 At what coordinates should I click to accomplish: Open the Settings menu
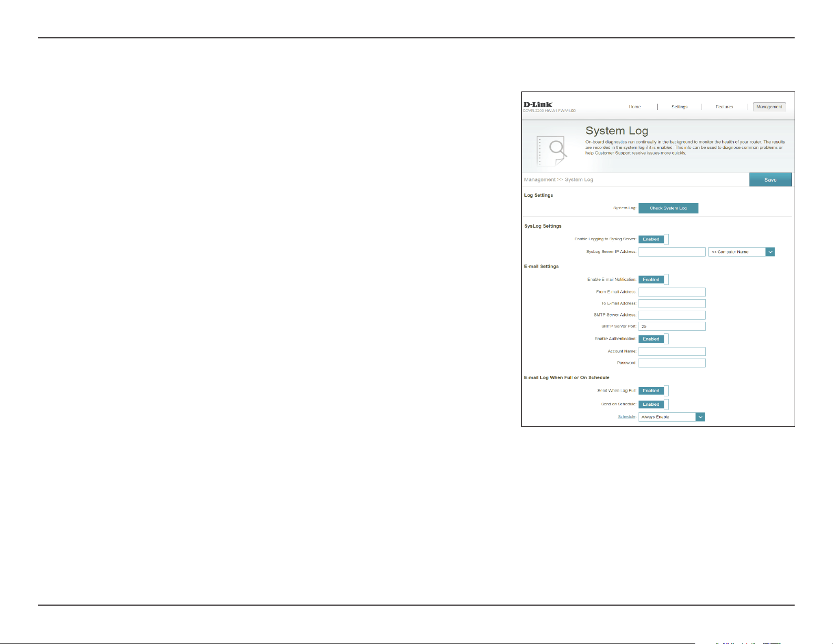(680, 107)
